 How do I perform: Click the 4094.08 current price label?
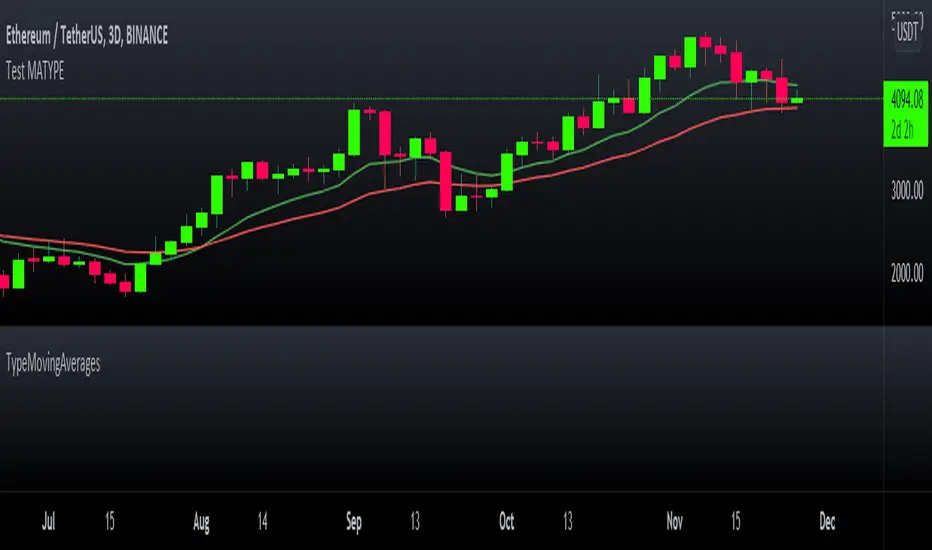[906, 99]
